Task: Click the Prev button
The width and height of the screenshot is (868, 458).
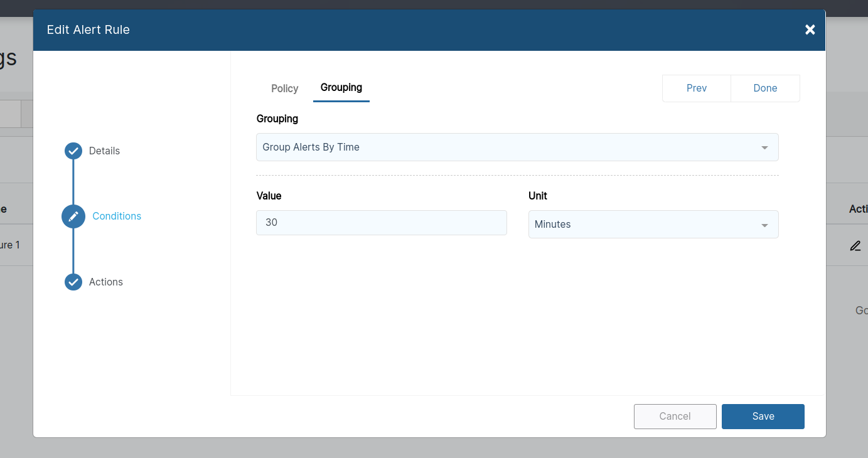Action: pyautogui.click(x=696, y=88)
